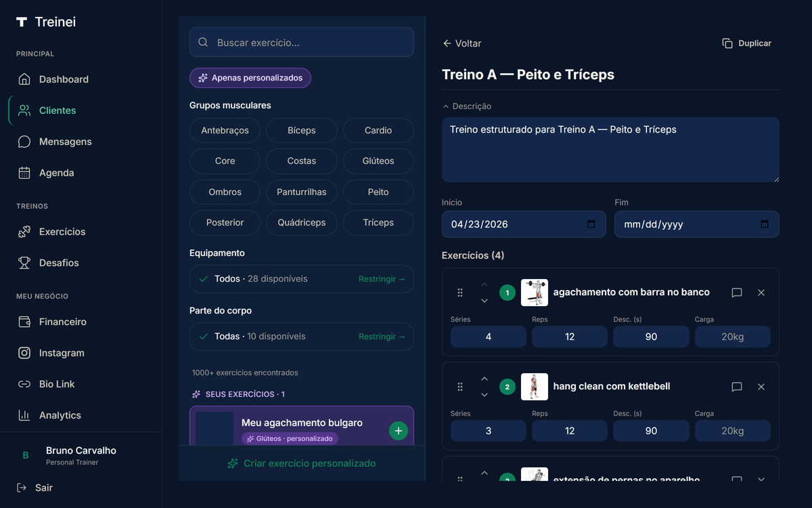This screenshot has height=508, width=812.
Task: Click the Treinei logo icon
Action: click(x=22, y=22)
